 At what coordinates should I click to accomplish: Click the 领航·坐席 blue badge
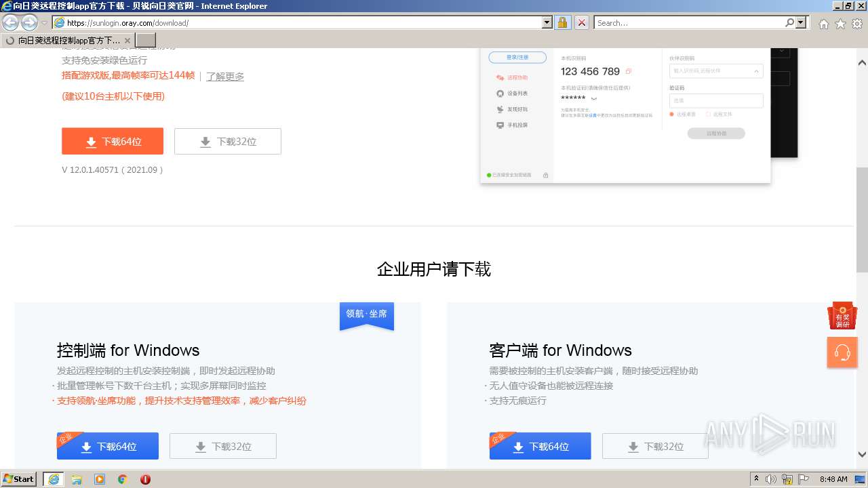pos(367,315)
